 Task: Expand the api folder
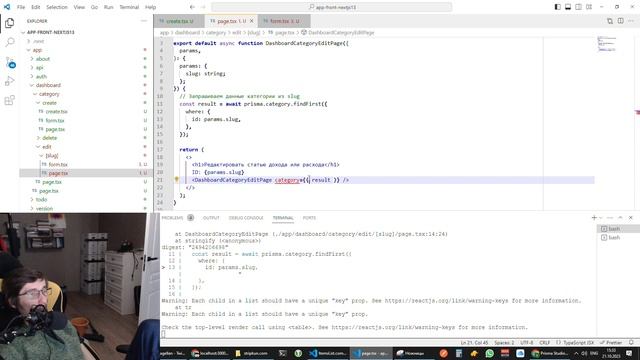point(39,68)
